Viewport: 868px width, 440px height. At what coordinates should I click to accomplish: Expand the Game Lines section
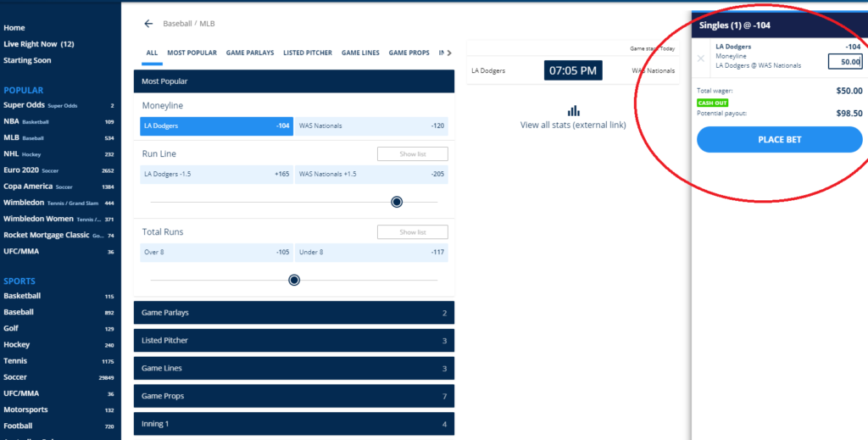tap(294, 368)
